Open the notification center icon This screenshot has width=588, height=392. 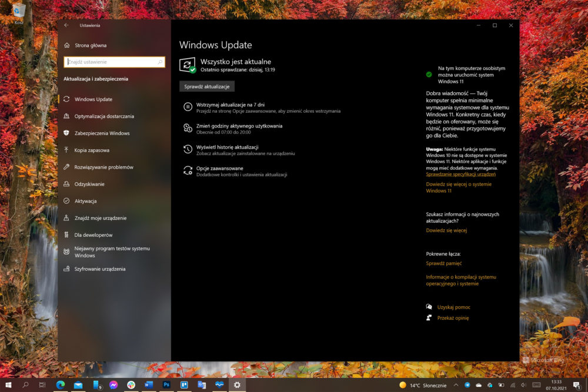[577, 386]
